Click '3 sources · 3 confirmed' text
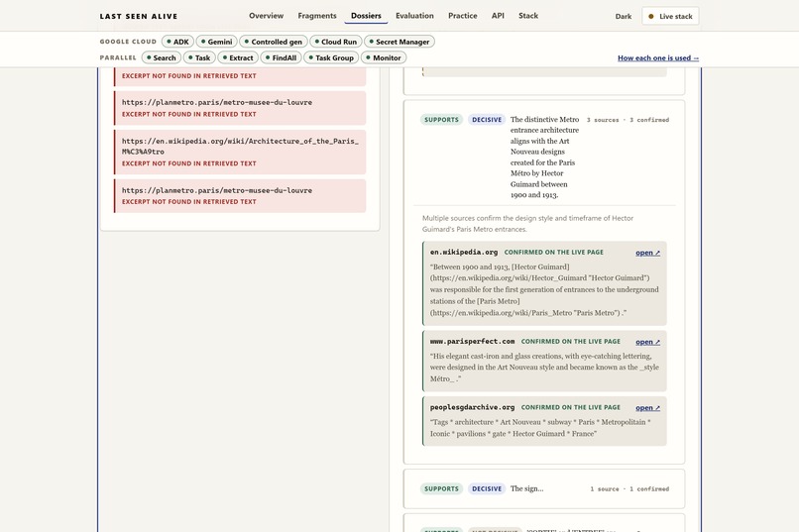The width and height of the screenshot is (799, 532). pyautogui.click(x=628, y=120)
